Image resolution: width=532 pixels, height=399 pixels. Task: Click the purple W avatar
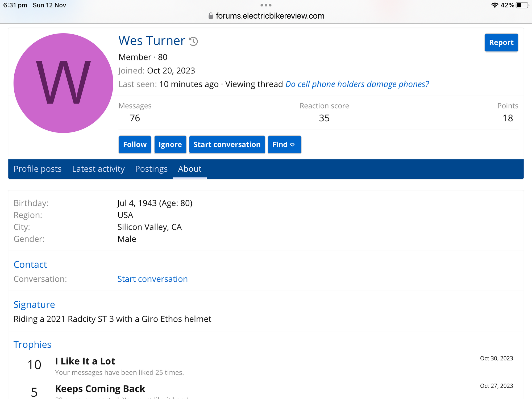click(63, 83)
